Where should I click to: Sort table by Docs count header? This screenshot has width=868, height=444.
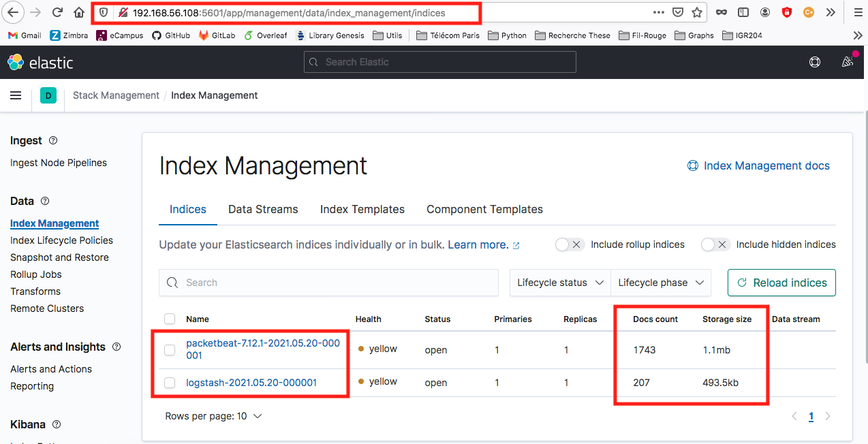[x=655, y=319]
